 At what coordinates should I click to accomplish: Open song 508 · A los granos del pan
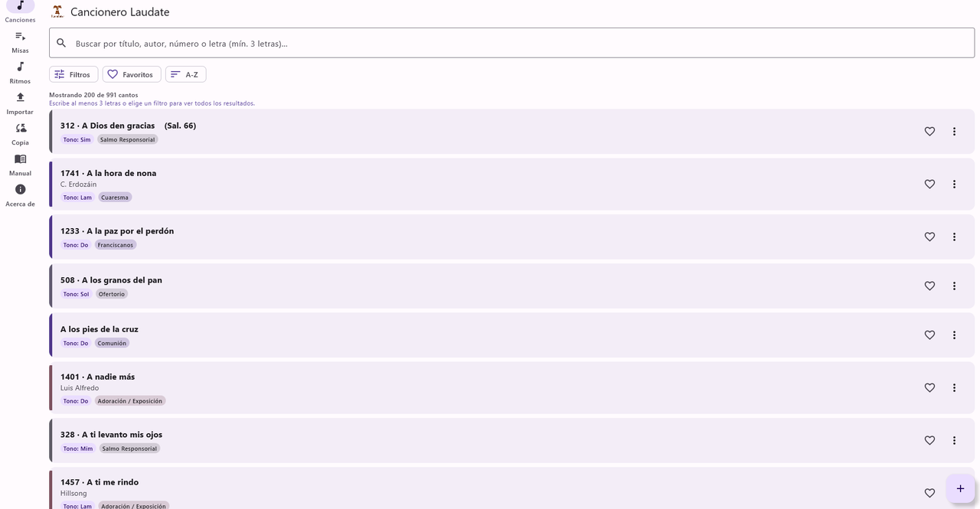[x=511, y=286]
